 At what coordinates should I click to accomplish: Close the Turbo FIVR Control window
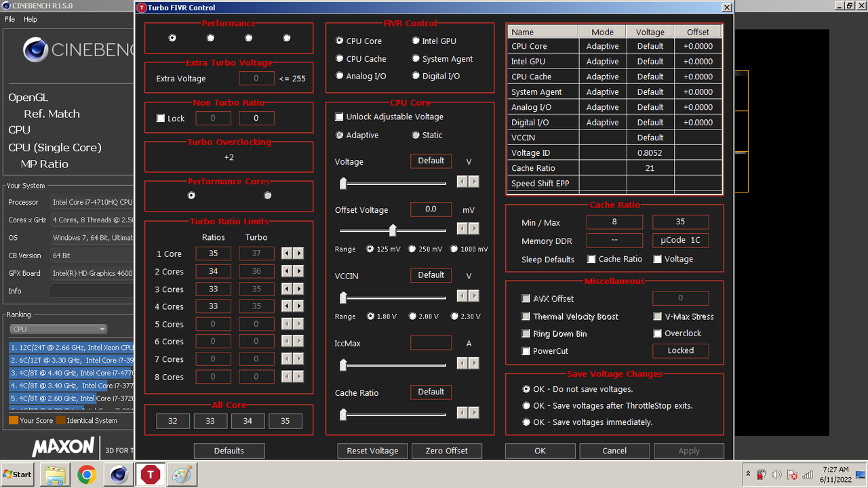pyautogui.click(x=726, y=7)
